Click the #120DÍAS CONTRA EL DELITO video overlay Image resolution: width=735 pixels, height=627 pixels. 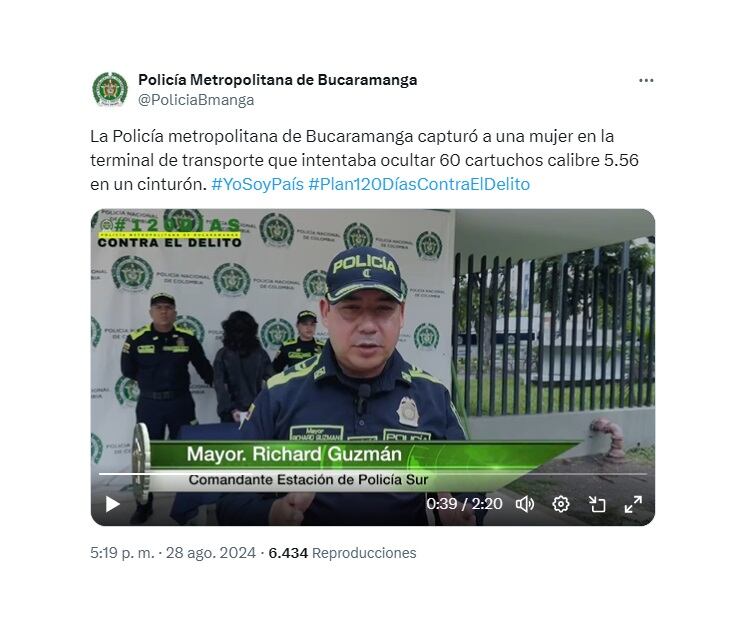pyautogui.click(x=170, y=233)
